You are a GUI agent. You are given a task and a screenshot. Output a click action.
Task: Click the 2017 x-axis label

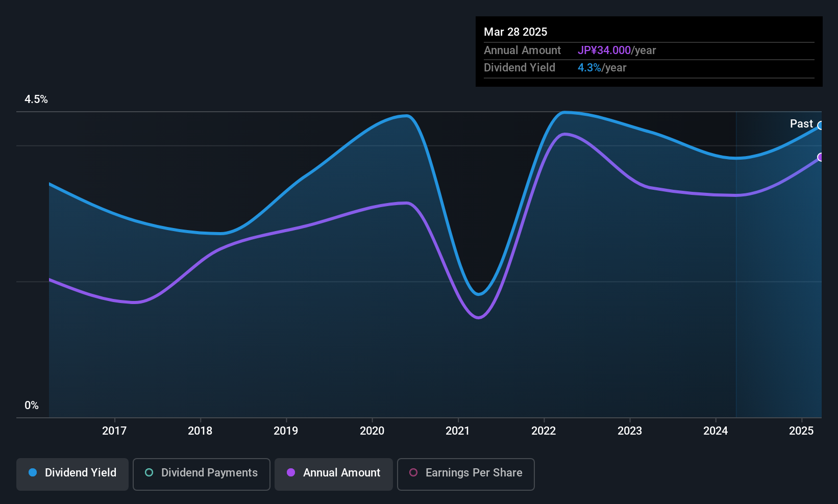coord(114,431)
